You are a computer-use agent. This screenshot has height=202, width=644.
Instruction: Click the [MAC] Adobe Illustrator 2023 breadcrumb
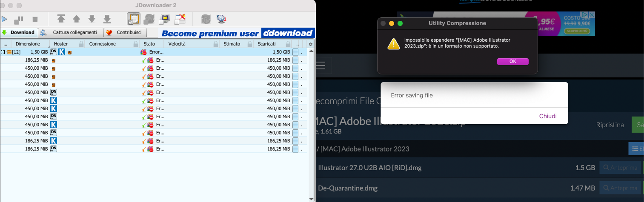point(365,149)
